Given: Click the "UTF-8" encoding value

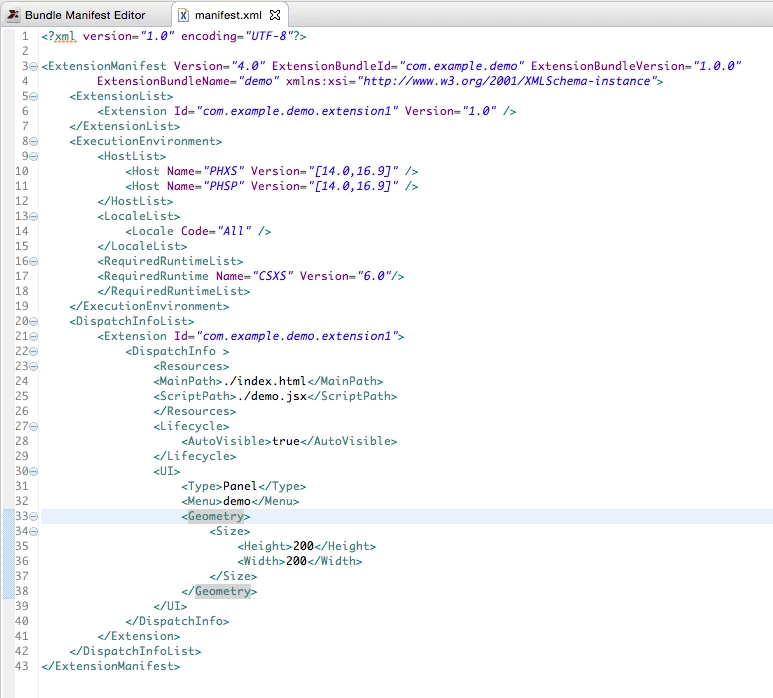Looking at the screenshot, I should point(269,36).
